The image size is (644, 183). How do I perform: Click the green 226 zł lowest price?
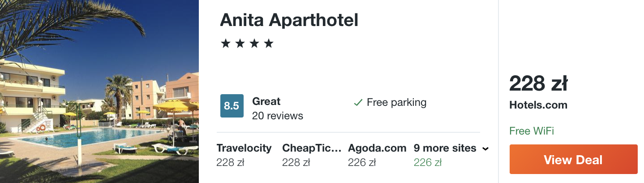pos(427,162)
